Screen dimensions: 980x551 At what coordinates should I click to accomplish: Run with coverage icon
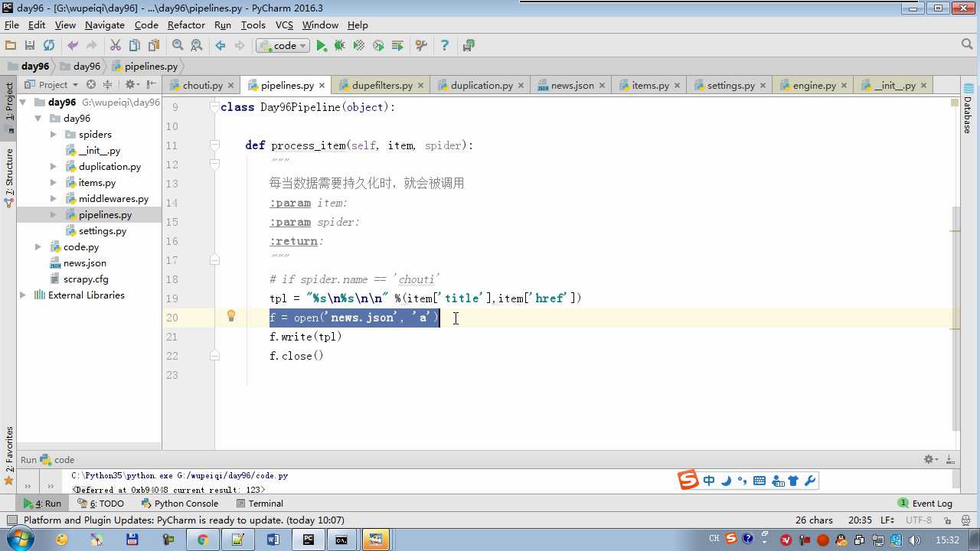click(359, 46)
